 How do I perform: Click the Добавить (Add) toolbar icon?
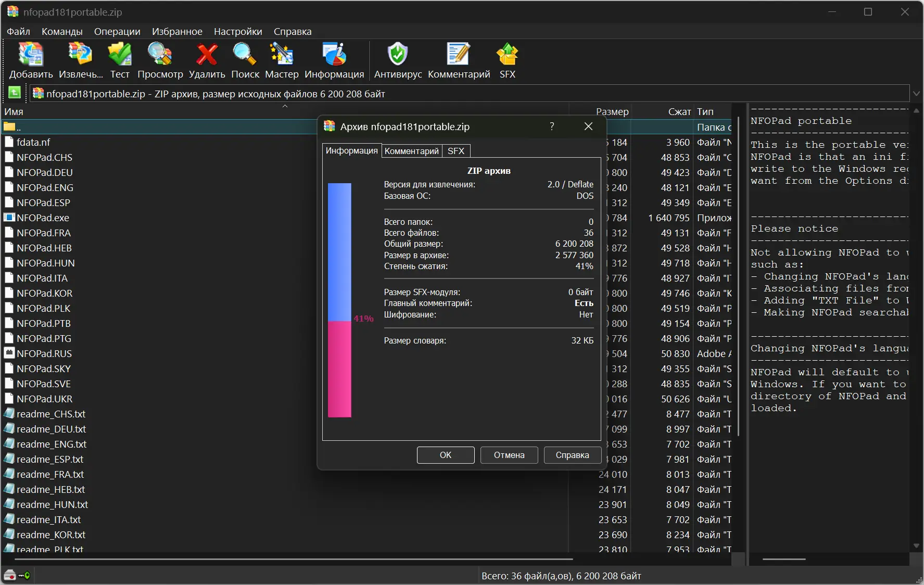pos(31,55)
